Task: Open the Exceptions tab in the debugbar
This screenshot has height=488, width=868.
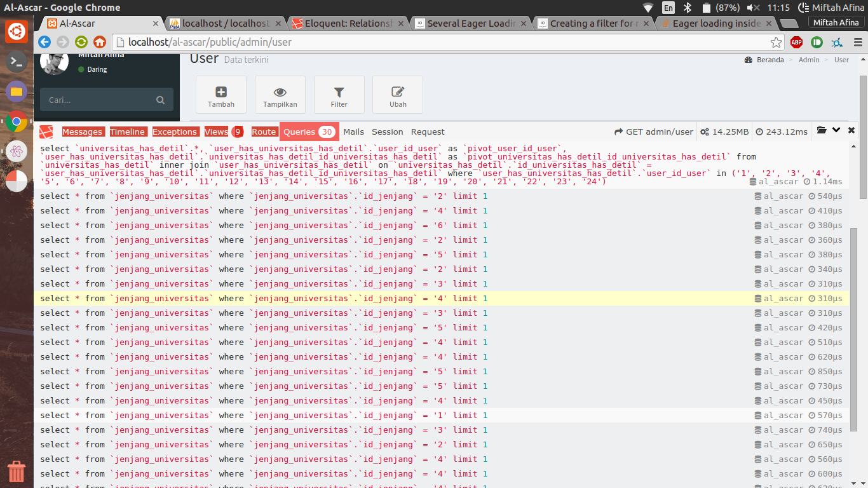Action: click(x=175, y=132)
